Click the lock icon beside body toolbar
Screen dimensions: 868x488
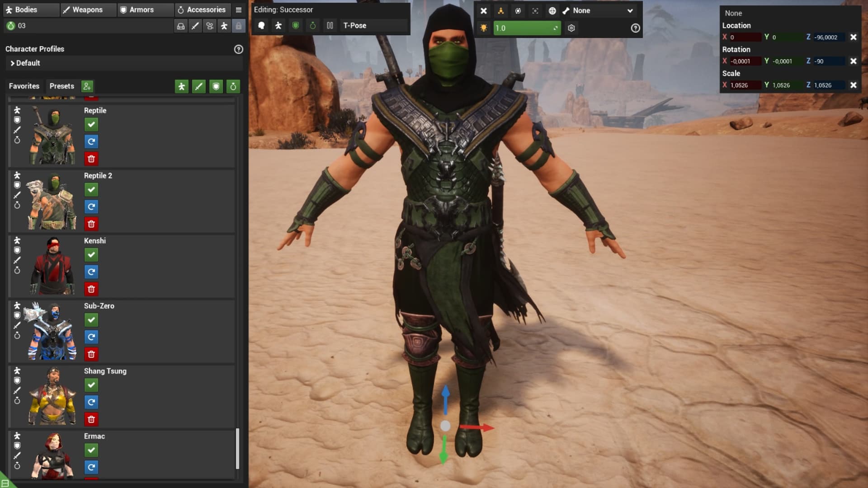238,26
